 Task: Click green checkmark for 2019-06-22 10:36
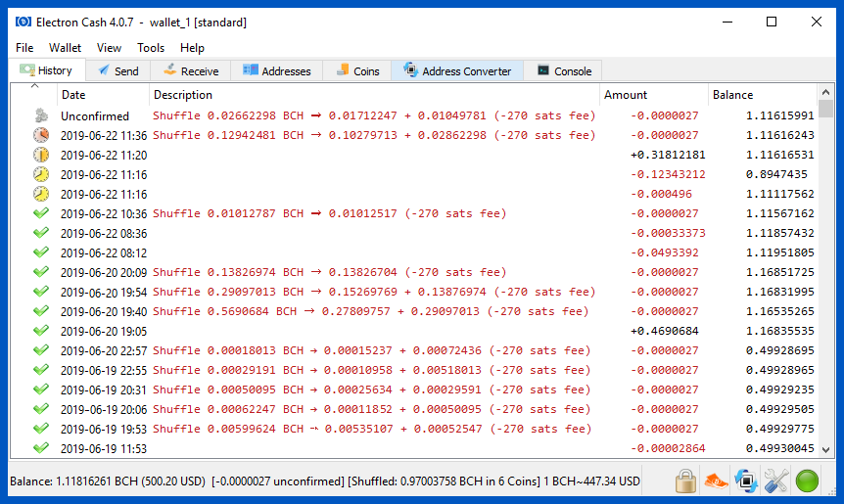41,213
